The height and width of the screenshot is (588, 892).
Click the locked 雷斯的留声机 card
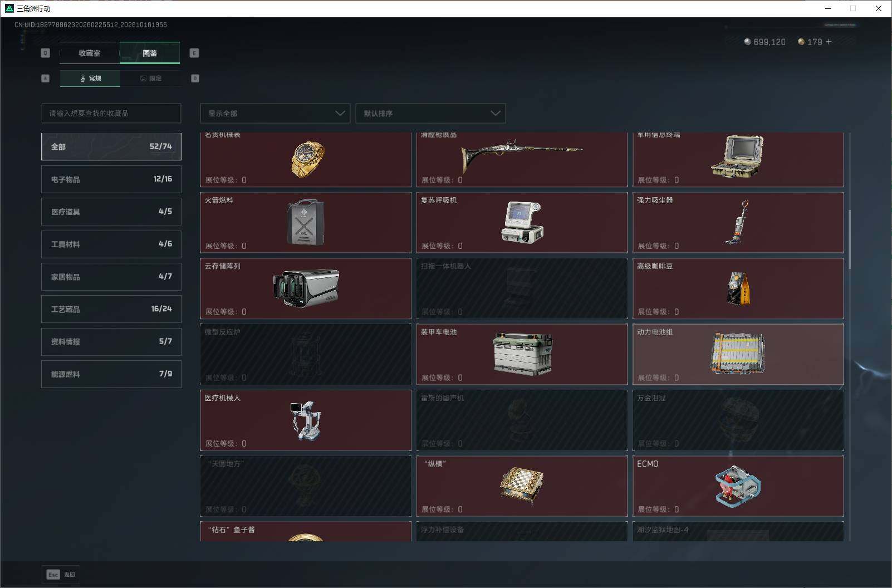pos(522,420)
